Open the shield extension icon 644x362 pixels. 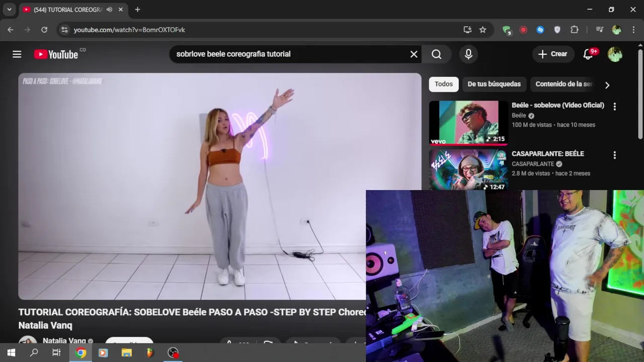click(557, 30)
